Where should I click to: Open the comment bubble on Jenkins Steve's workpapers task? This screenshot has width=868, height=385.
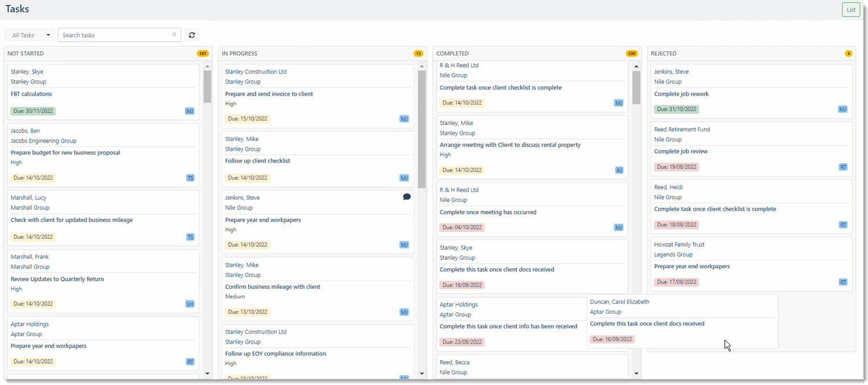(406, 196)
